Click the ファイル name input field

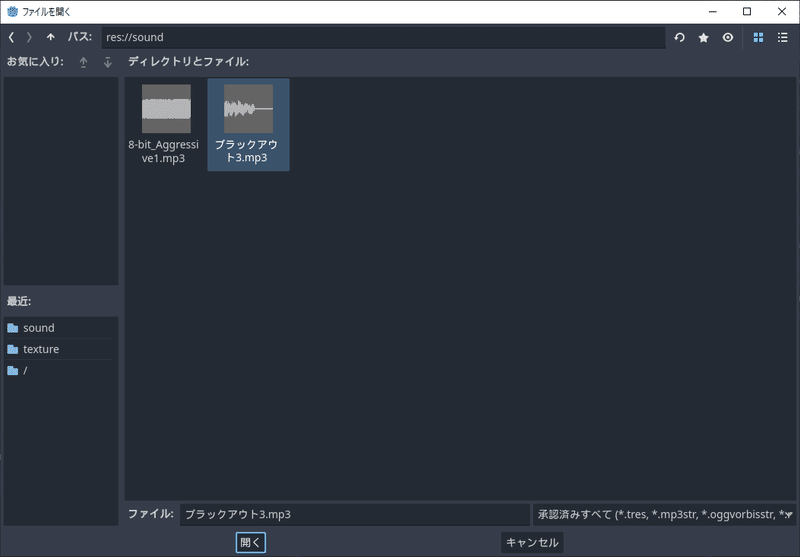click(355, 514)
